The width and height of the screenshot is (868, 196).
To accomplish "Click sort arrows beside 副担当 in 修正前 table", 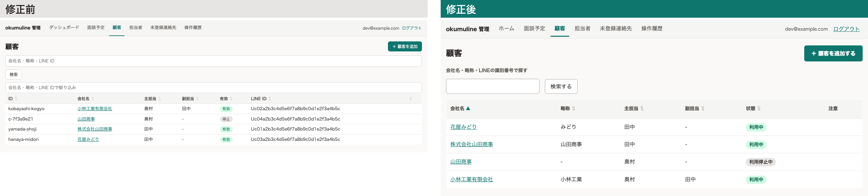I will tap(197, 99).
